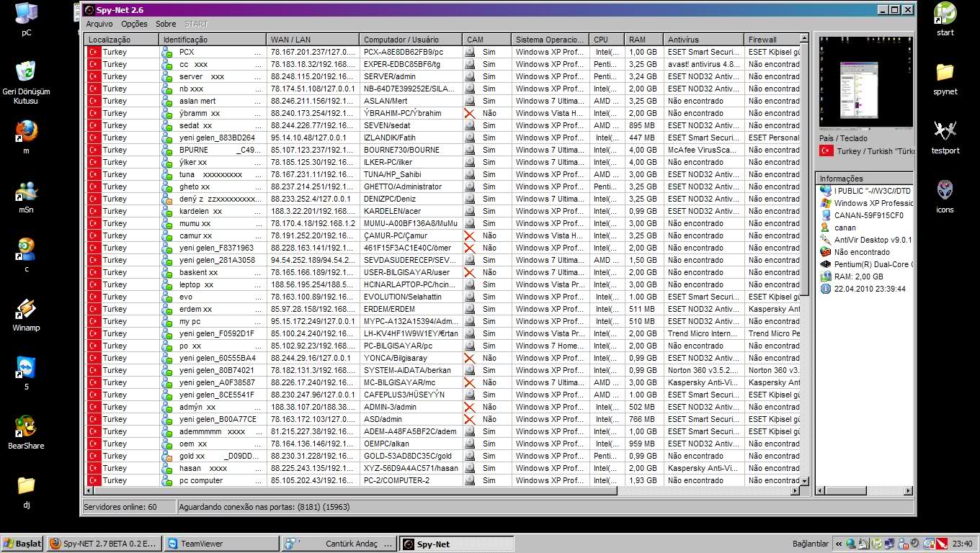Launch Winamp from its desktop icon
This screenshot has width=980, height=553.
click(26, 310)
